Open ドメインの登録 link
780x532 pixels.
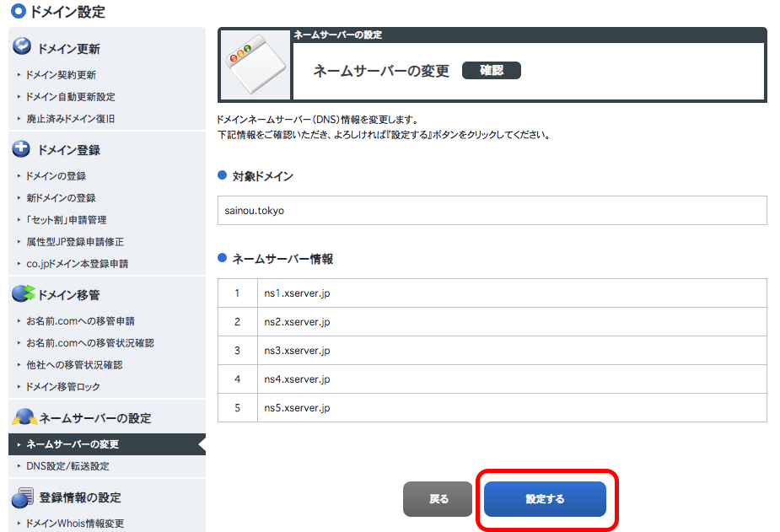(56, 176)
